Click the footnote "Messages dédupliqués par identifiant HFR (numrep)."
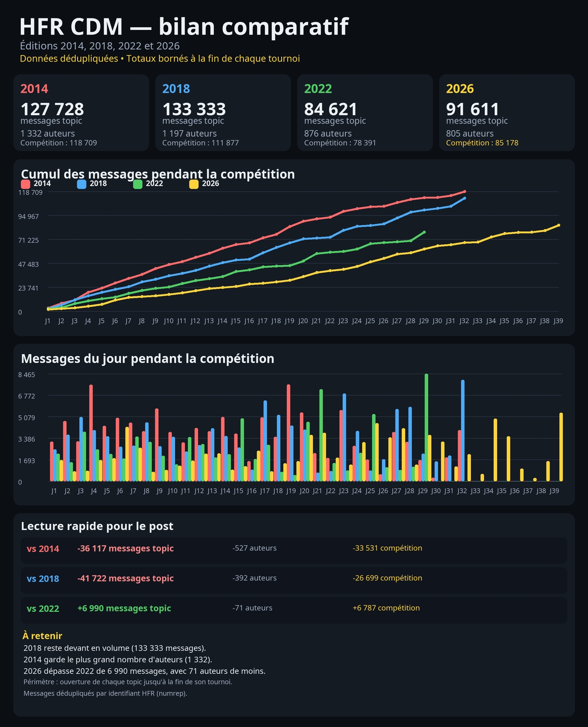This screenshot has width=588, height=727. coord(105,693)
